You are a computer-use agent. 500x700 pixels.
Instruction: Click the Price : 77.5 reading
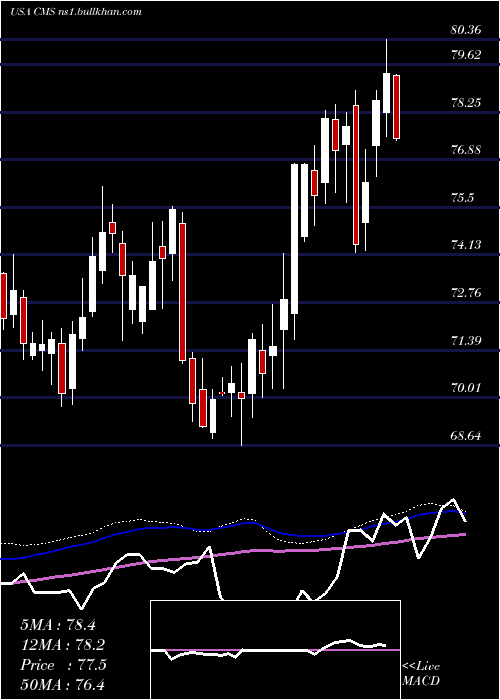coord(63,665)
